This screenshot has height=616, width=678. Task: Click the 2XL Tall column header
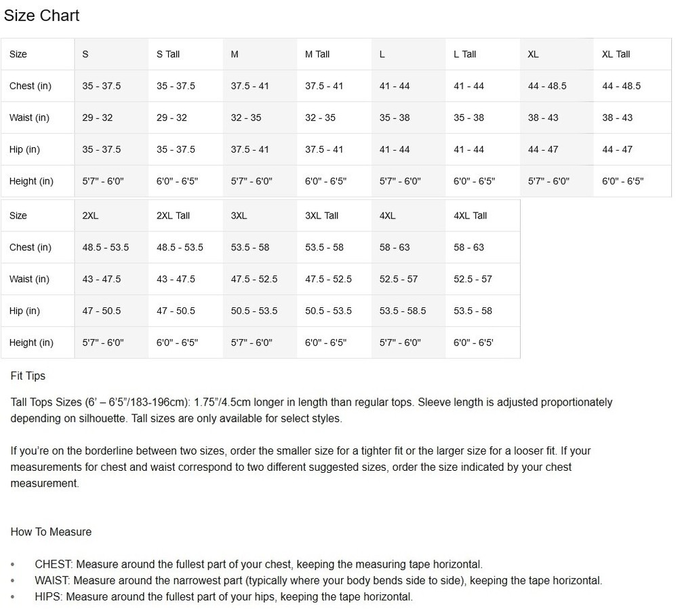173,216
